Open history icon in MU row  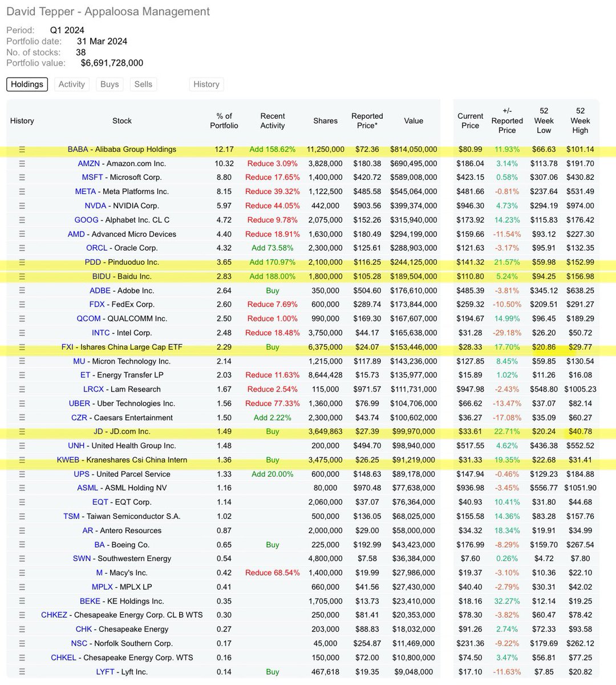click(x=22, y=361)
